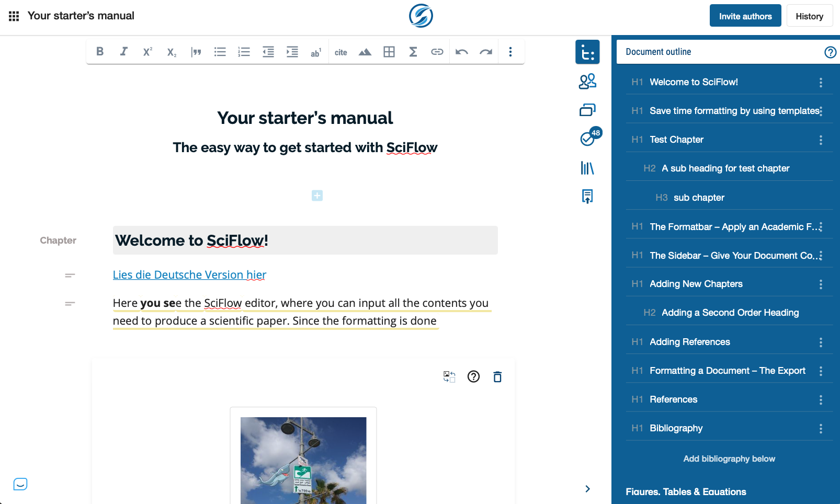The width and height of the screenshot is (840, 504).
Task: Delete the image block with the trash icon
Action: tap(497, 376)
